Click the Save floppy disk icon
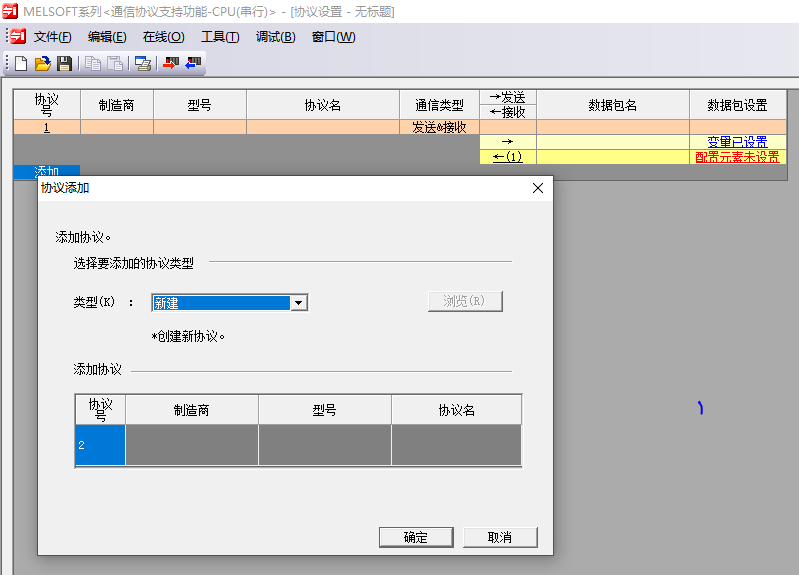The image size is (799, 575). [64, 64]
